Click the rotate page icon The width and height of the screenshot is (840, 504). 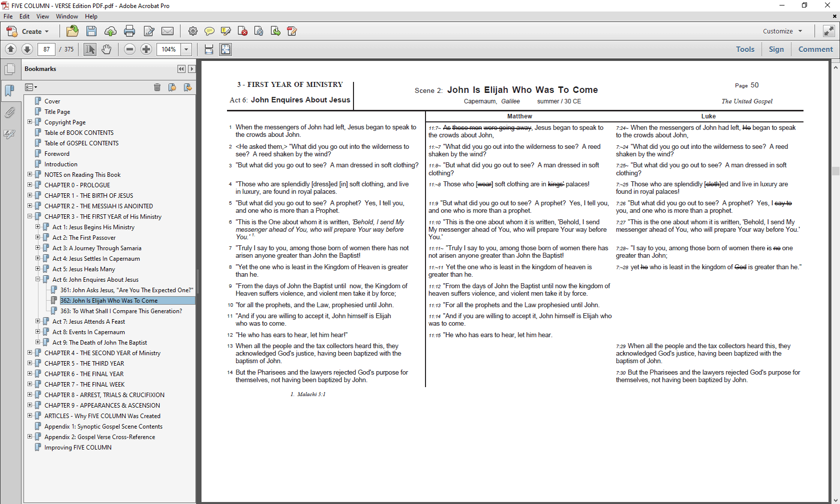click(x=292, y=31)
